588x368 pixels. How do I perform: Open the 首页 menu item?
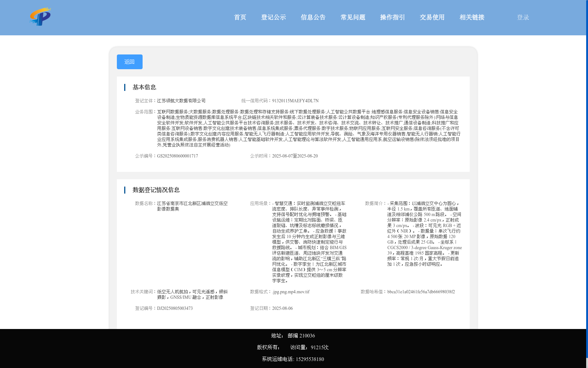pos(240,17)
